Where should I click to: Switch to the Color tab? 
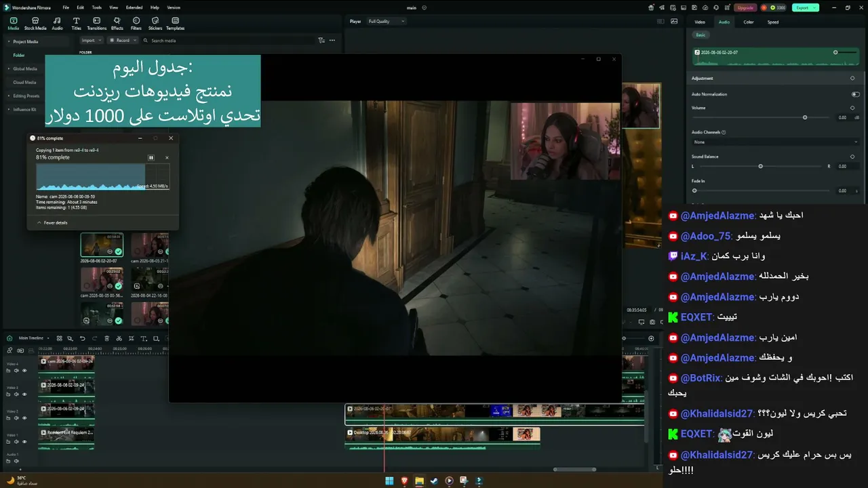[x=749, y=22]
